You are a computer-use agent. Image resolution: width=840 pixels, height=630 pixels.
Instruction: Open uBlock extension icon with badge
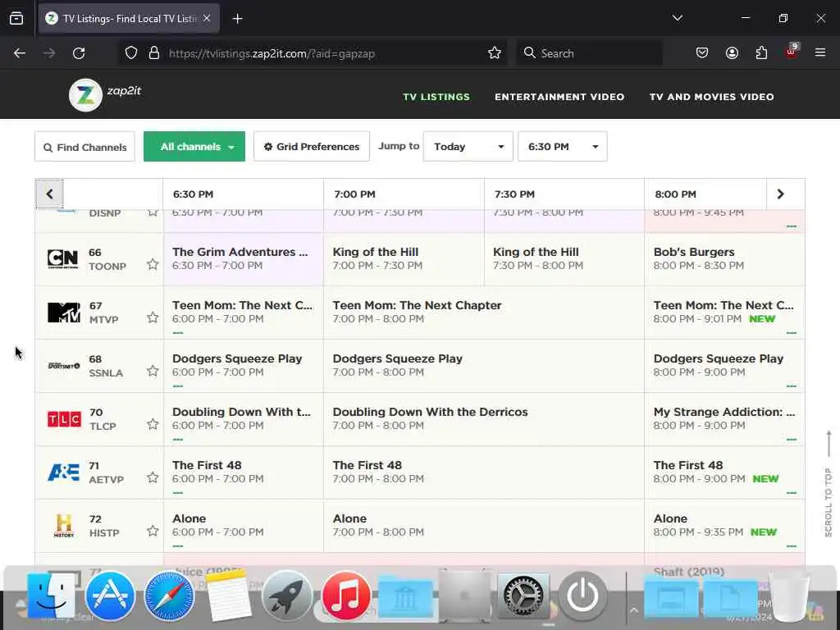click(x=792, y=52)
